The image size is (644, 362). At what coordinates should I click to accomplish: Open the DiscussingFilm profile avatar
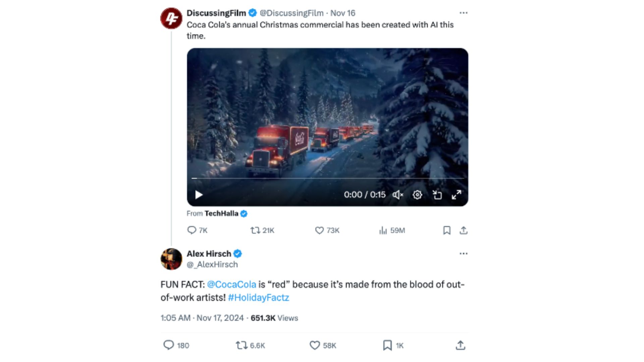pos(171,18)
